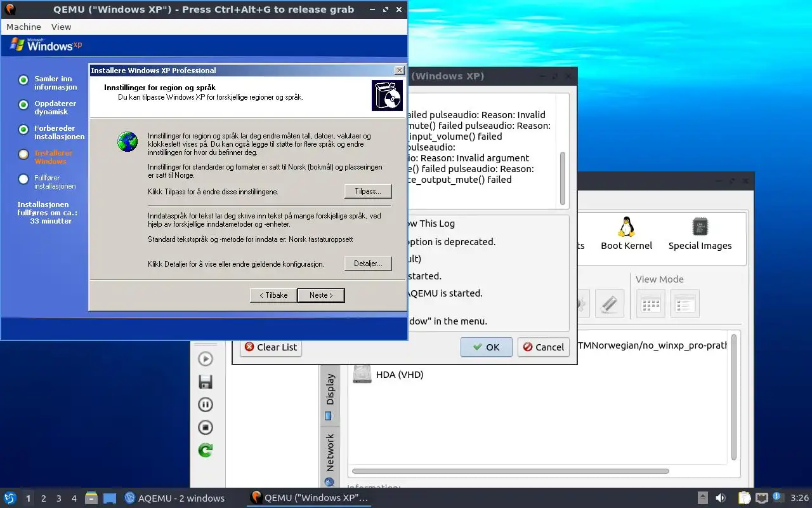Click the globe icon in installer dialog
The height and width of the screenshot is (508, 812).
coord(128,142)
